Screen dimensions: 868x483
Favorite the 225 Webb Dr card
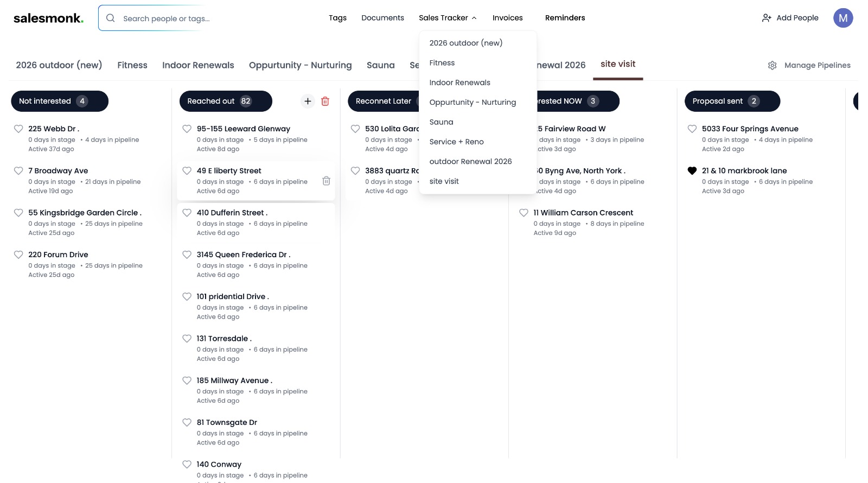(18, 129)
